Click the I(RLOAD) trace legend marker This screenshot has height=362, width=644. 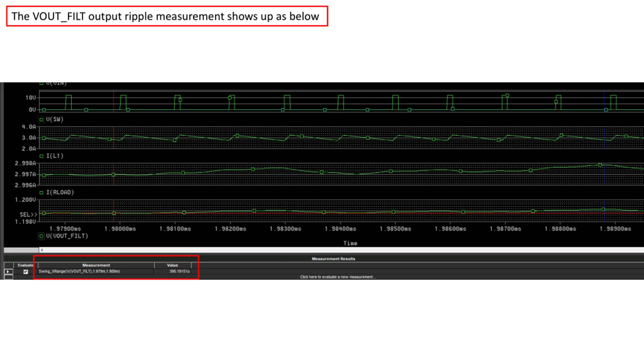tap(42, 193)
